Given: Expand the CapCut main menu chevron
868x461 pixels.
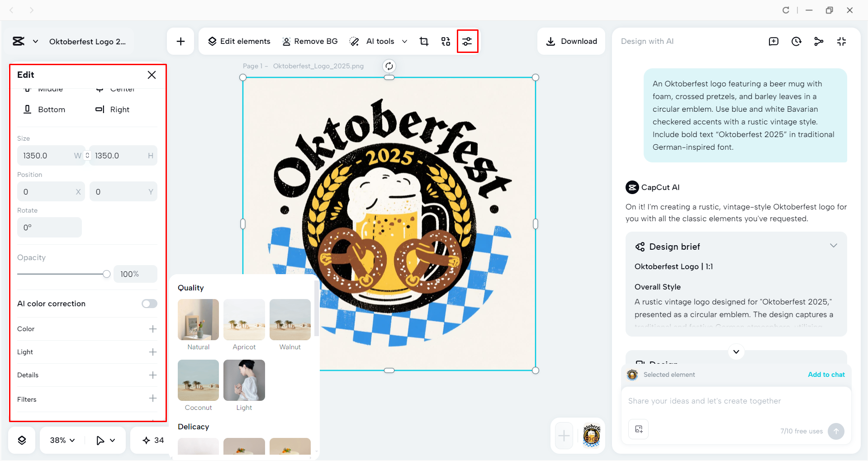Looking at the screenshot, I should click(35, 42).
